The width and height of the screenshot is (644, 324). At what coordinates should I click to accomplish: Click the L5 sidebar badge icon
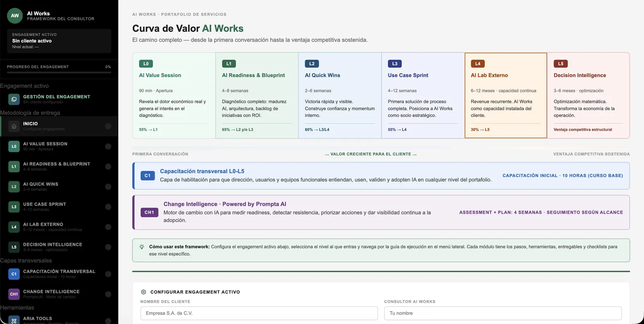[x=14, y=247]
